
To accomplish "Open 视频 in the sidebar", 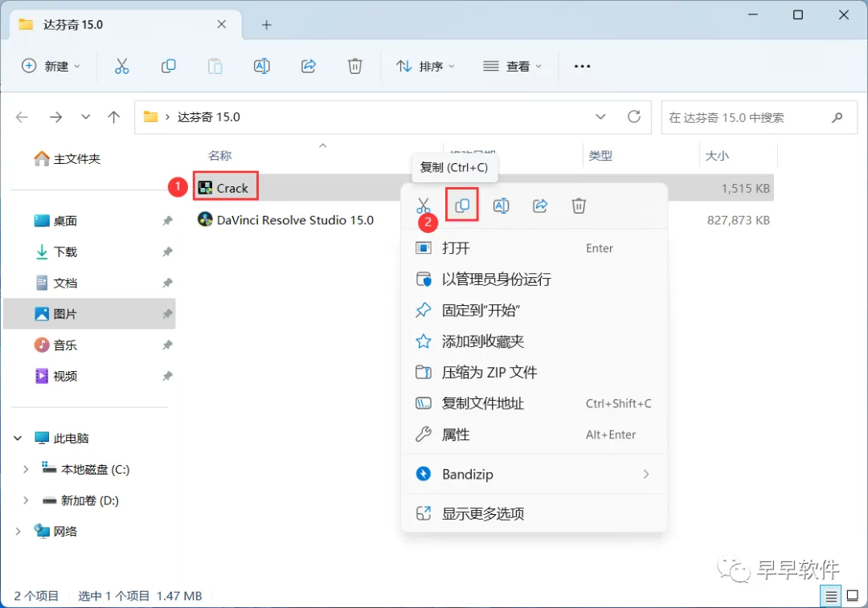I will (56, 376).
